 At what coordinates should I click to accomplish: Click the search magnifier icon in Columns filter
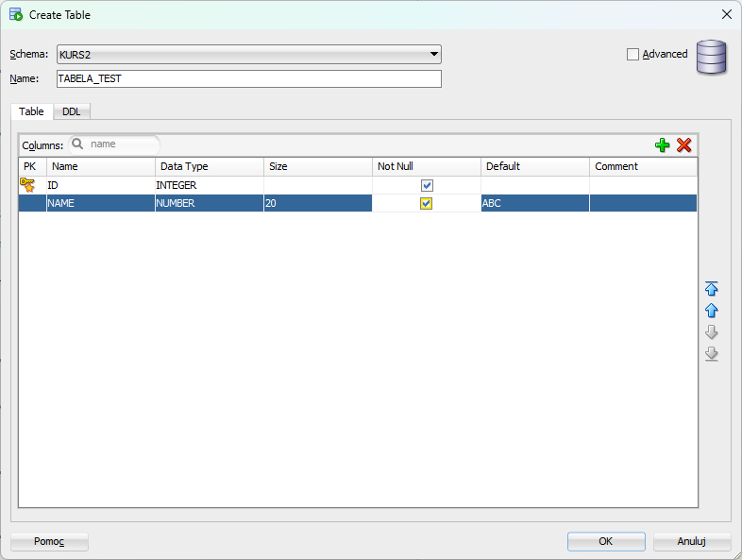tap(78, 144)
